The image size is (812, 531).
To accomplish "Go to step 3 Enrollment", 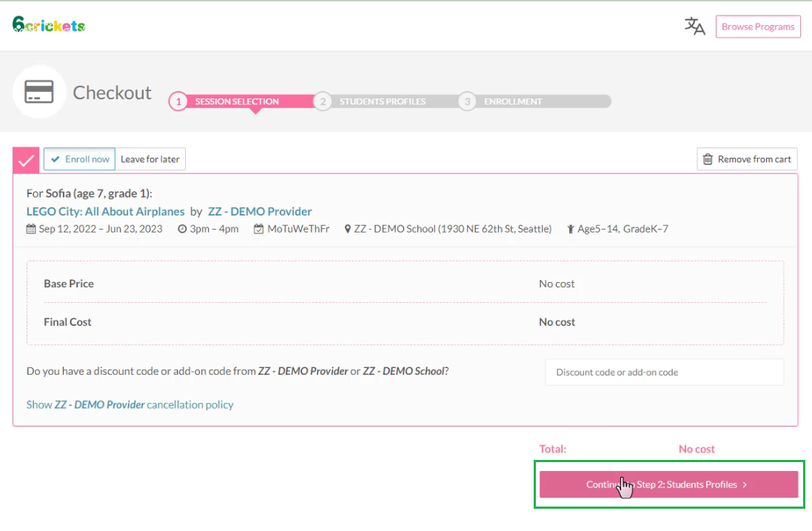I will [512, 101].
